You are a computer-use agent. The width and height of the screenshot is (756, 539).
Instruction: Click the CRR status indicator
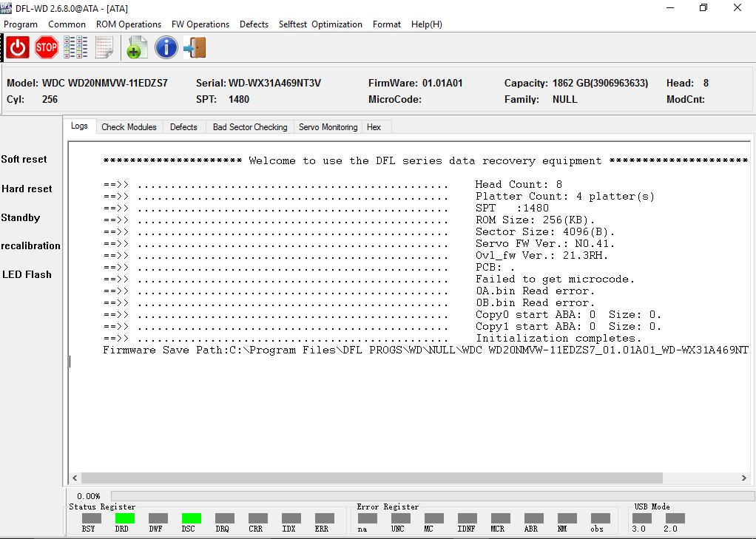[258, 518]
